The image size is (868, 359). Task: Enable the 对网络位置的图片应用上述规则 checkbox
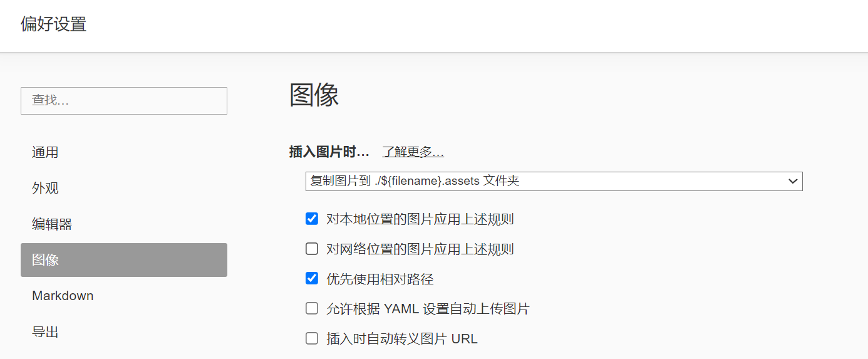pos(312,249)
